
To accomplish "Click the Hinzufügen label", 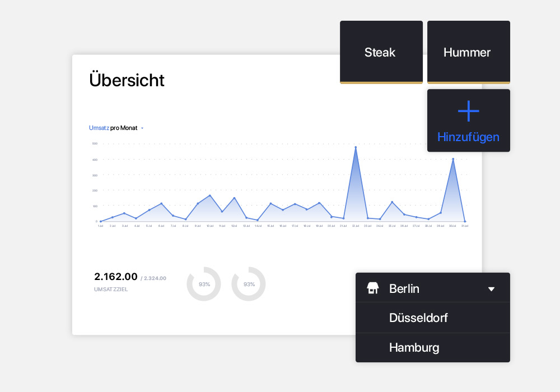I will tap(468, 137).
